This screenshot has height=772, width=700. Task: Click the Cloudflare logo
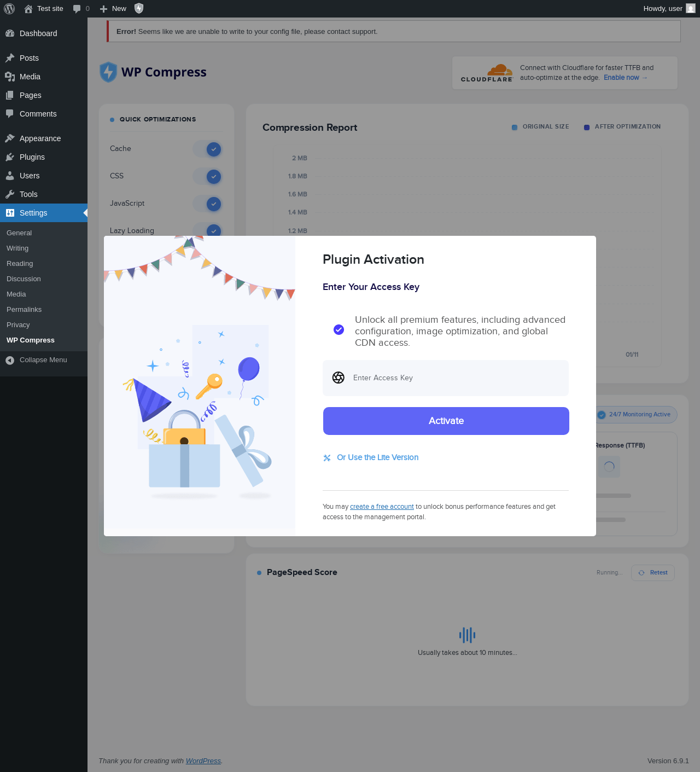point(487,73)
